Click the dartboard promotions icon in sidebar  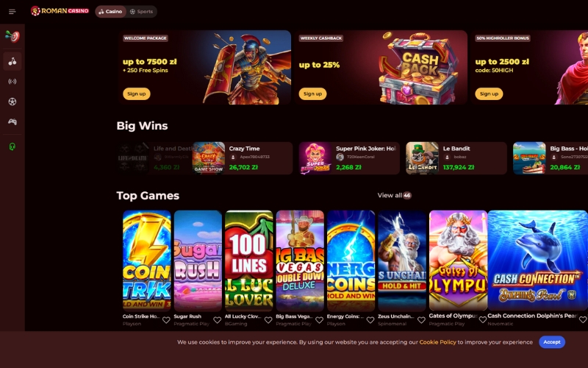[x=12, y=36]
